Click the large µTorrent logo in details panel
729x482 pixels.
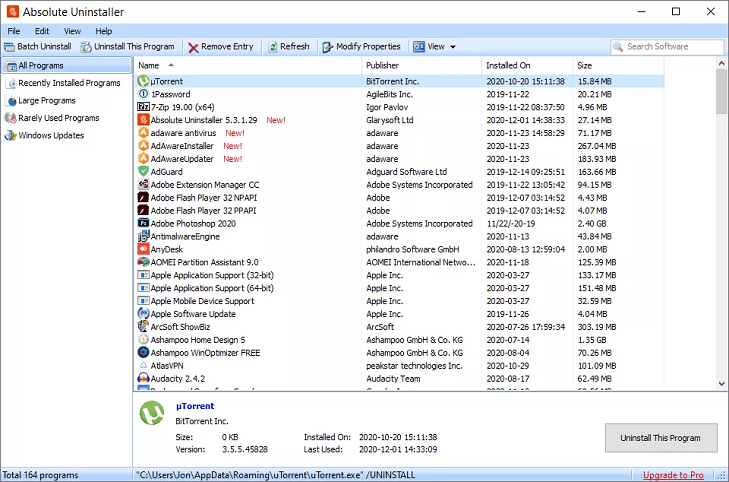click(x=152, y=413)
